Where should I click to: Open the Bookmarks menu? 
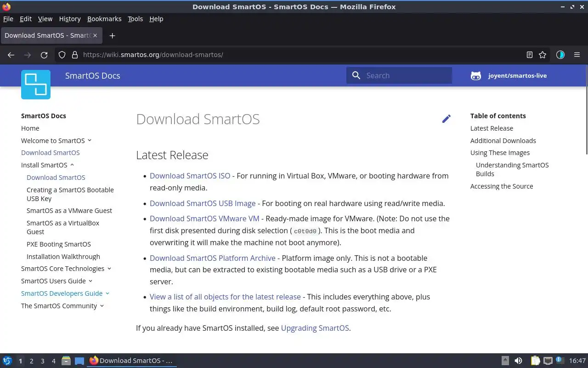point(104,19)
